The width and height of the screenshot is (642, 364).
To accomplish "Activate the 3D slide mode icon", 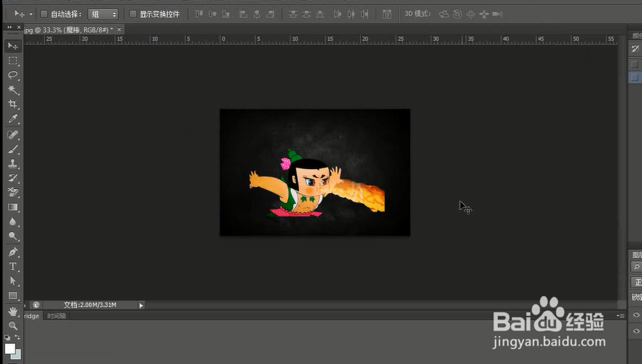I will pos(484,14).
